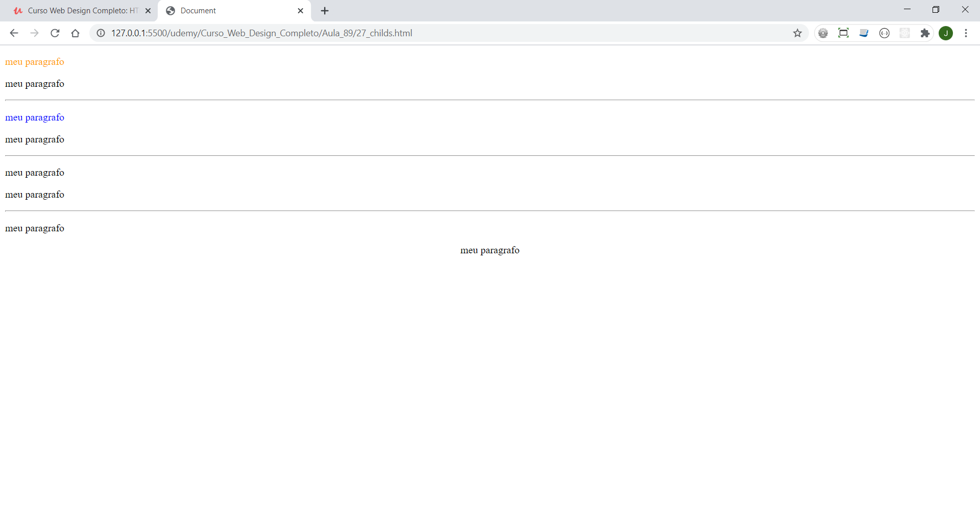Click the globe favicon on the Document tab
Viewport: 980px width, 526px height.
(170, 11)
